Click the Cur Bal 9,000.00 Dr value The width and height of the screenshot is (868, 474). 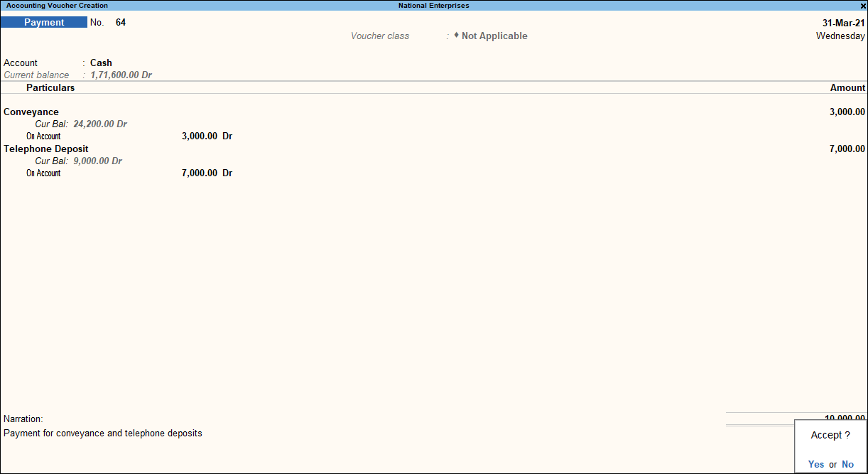coord(97,161)
